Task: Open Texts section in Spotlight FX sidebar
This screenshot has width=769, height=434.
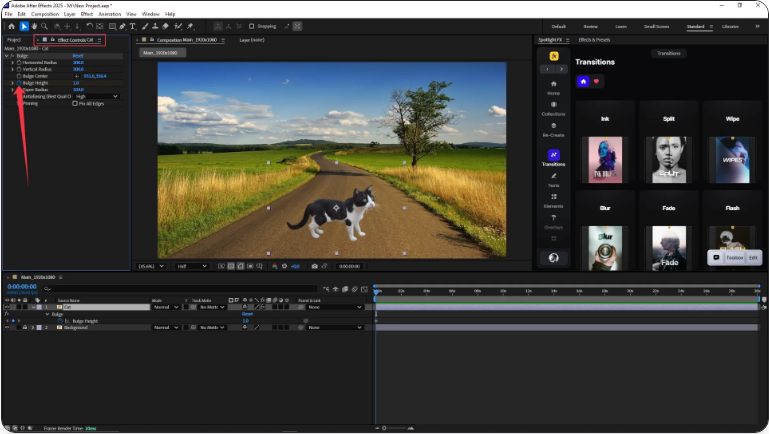Action: 553,180
